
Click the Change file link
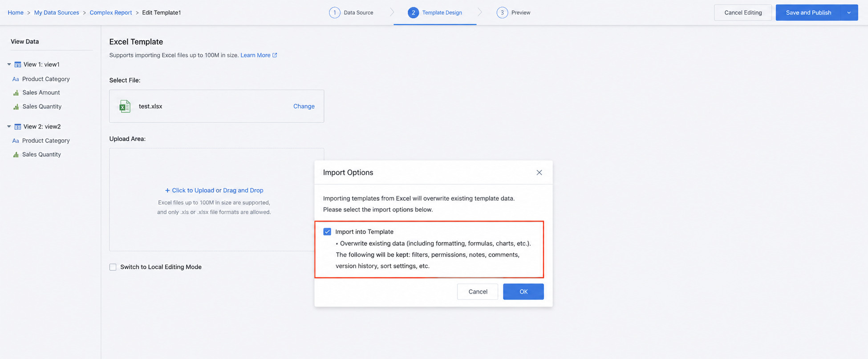click(304, 106)
